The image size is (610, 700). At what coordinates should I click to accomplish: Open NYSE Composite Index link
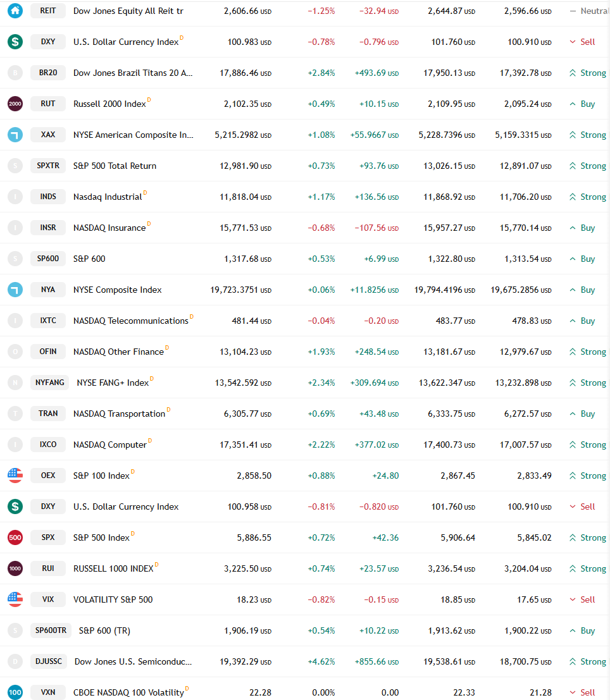(118, 290)
